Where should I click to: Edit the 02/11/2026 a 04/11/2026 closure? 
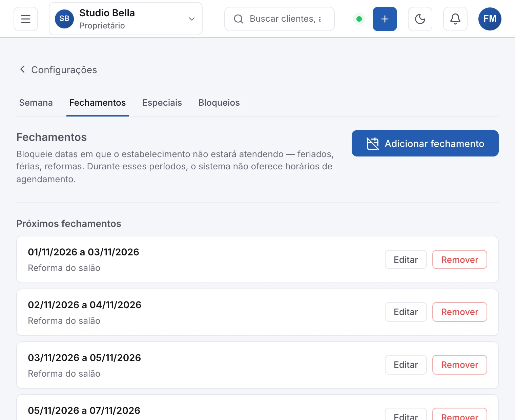[406, 312]
